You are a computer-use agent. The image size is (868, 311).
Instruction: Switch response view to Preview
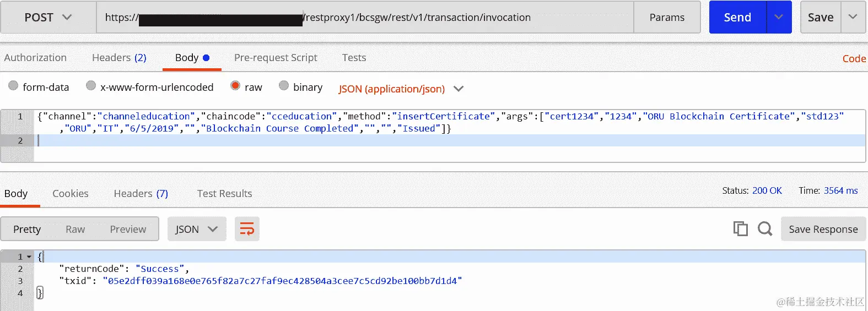pyautogui.click(x=128, y=229)
